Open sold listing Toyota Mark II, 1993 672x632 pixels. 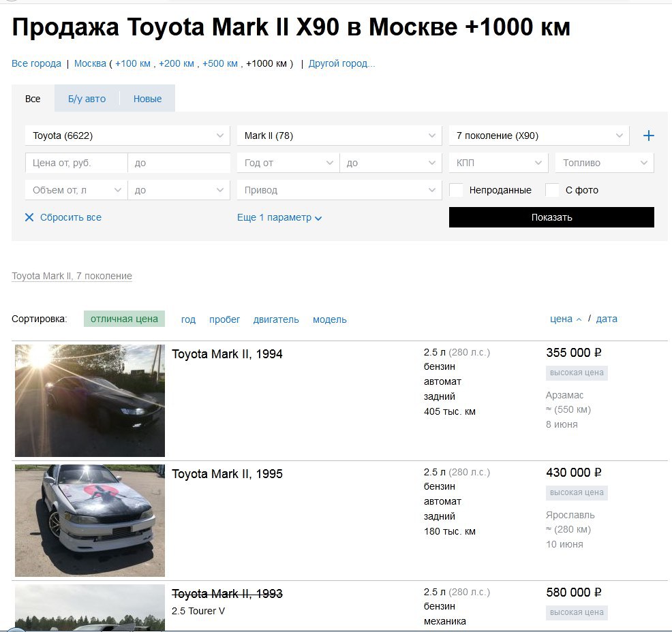[227, 594]
